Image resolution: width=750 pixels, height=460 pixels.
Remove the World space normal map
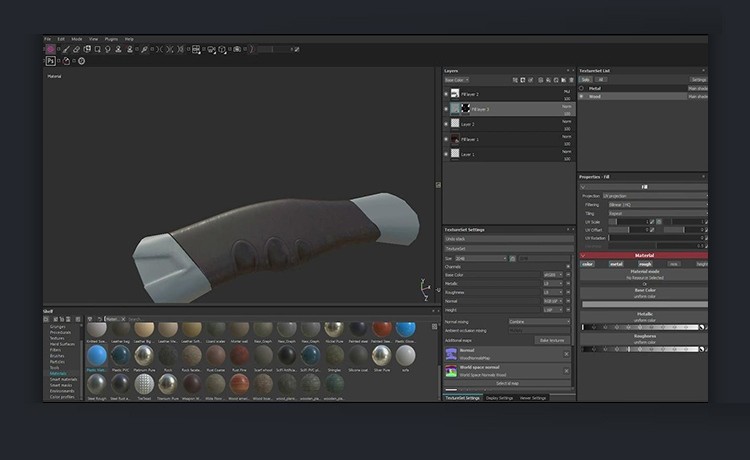(566, 371)
